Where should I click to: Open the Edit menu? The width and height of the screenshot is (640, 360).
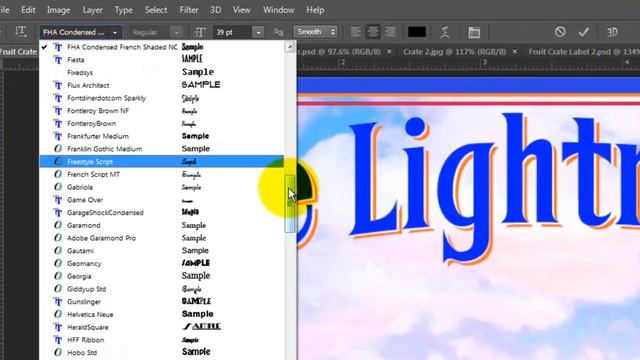pos(28,10)
